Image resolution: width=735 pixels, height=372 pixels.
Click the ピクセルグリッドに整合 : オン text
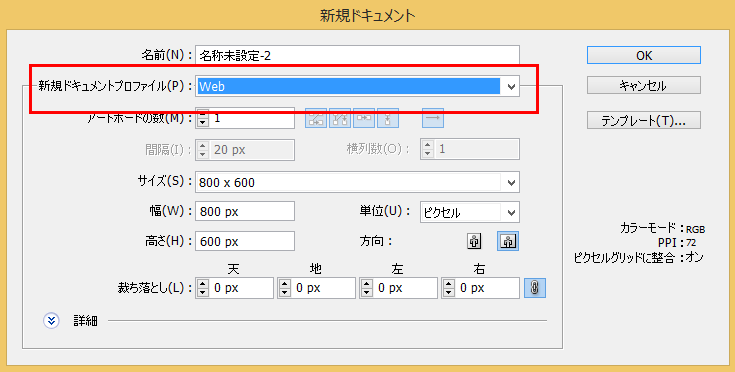[x=638, y=257]
